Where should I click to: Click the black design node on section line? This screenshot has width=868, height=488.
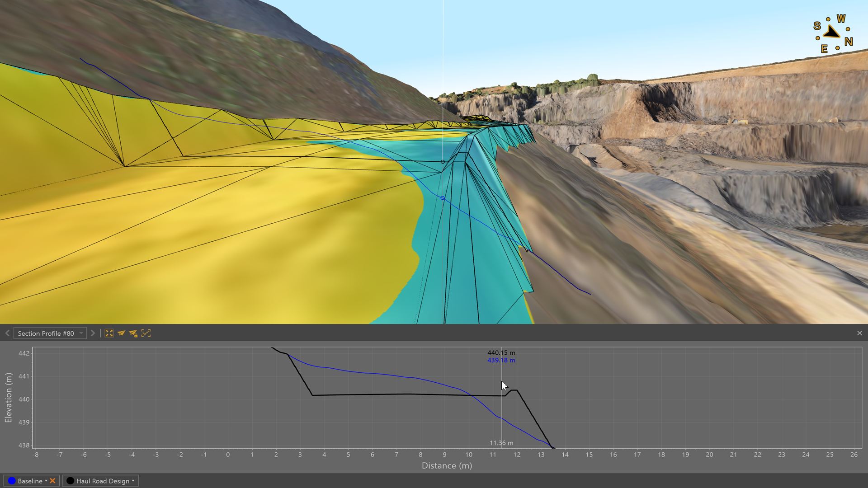point(443,161)
